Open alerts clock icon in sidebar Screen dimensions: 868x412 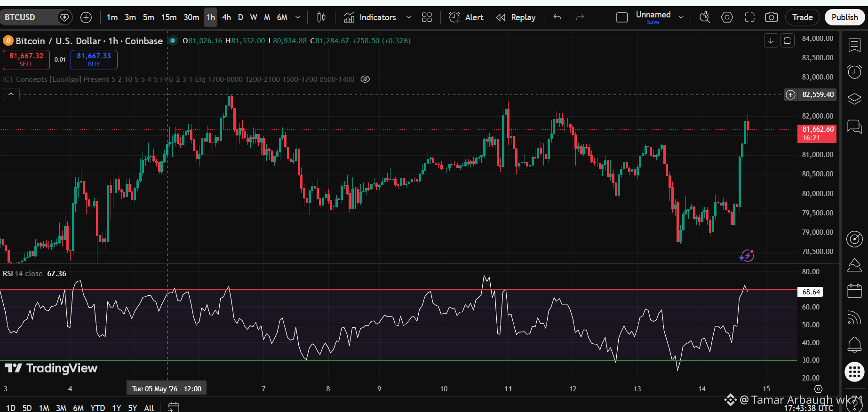[854, 71]
